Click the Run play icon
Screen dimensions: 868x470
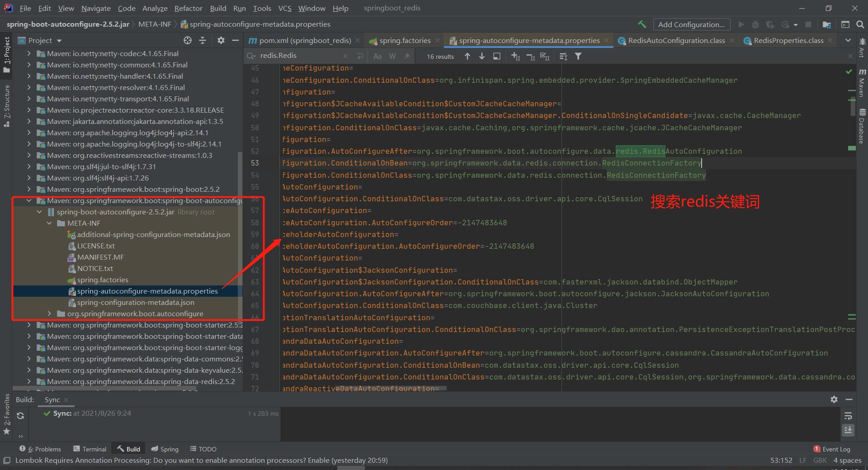741,24
